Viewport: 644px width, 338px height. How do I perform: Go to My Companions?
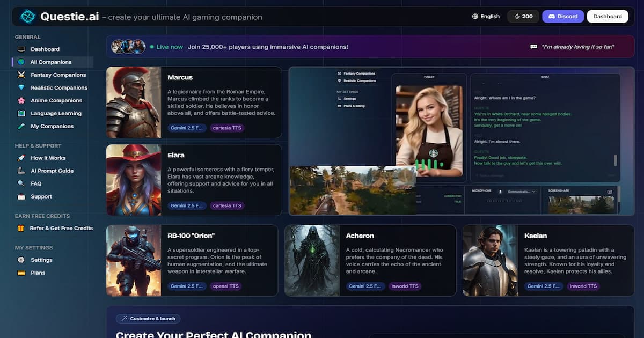[53, 127]
